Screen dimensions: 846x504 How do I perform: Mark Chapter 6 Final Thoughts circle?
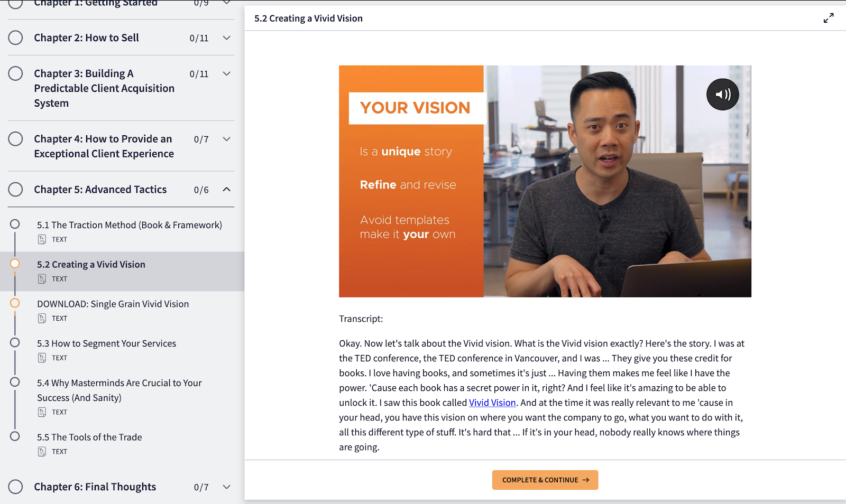click(x=16, y=487)
